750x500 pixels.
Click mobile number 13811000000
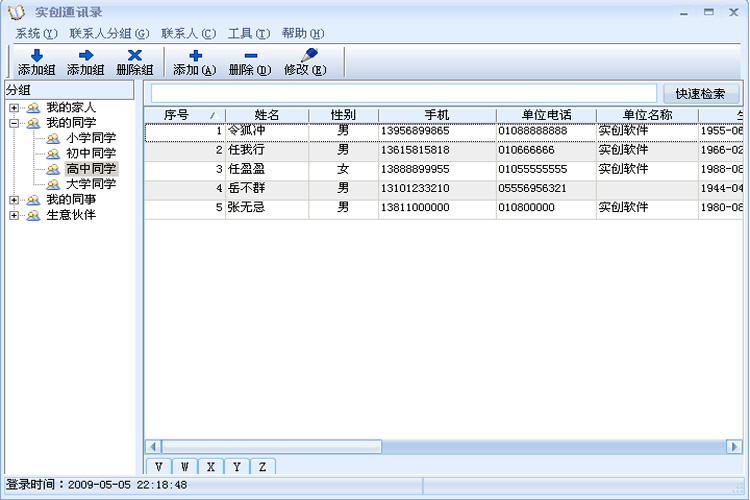tap(415, 208)
